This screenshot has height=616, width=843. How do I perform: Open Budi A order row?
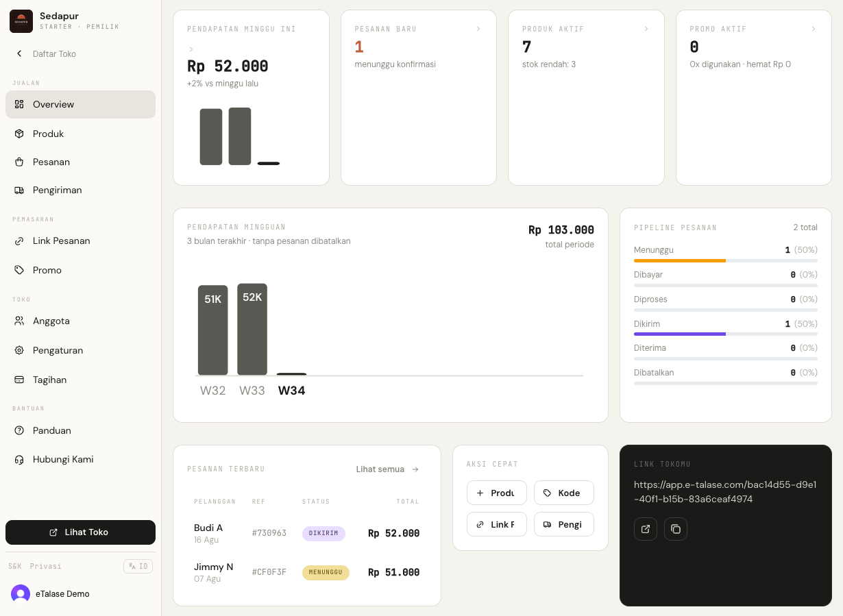[x=307, y=533]
